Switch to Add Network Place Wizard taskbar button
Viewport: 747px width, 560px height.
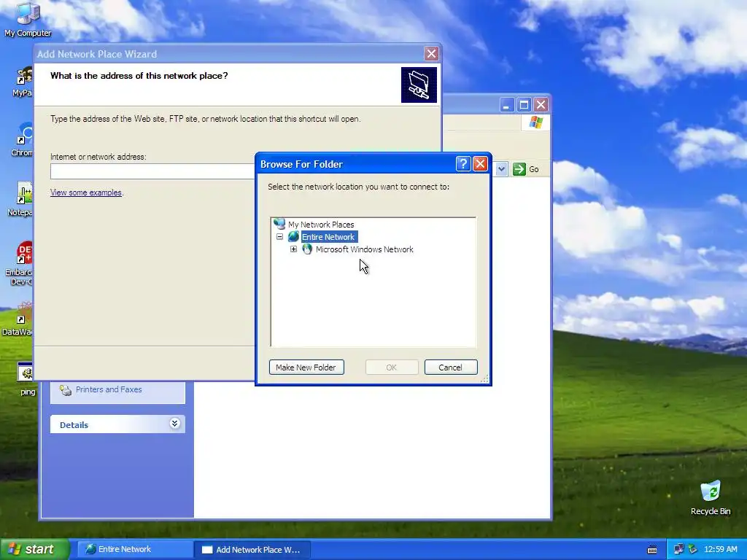252,550
